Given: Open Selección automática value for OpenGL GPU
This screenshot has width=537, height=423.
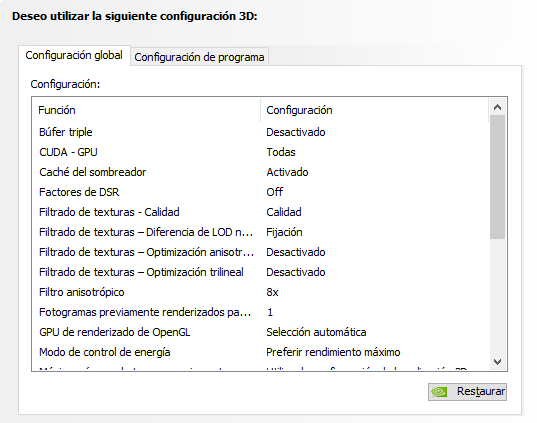Looking at the screenshot, I should 316,332.
